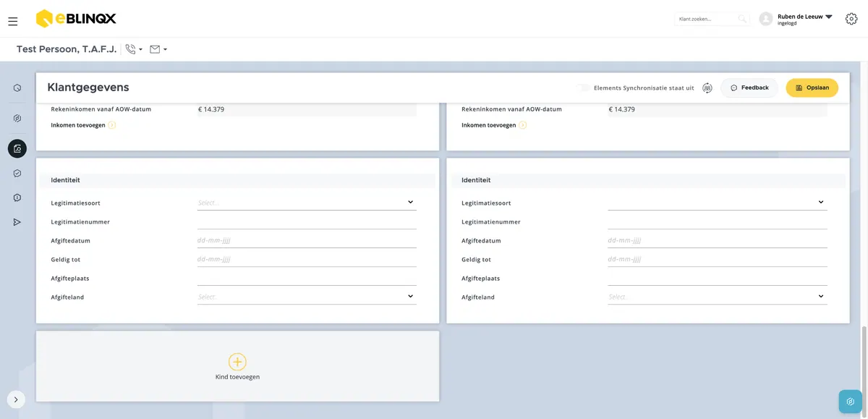Save with the Opslaan button
Screen dimensions: 868x419
click(x=812, y=88)
